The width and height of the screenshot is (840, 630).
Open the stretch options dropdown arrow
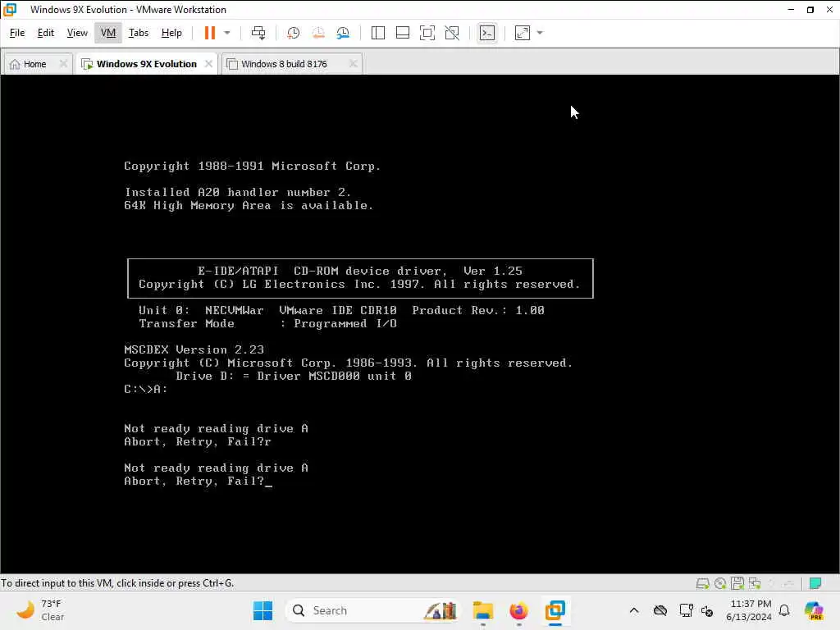(540, 33)
